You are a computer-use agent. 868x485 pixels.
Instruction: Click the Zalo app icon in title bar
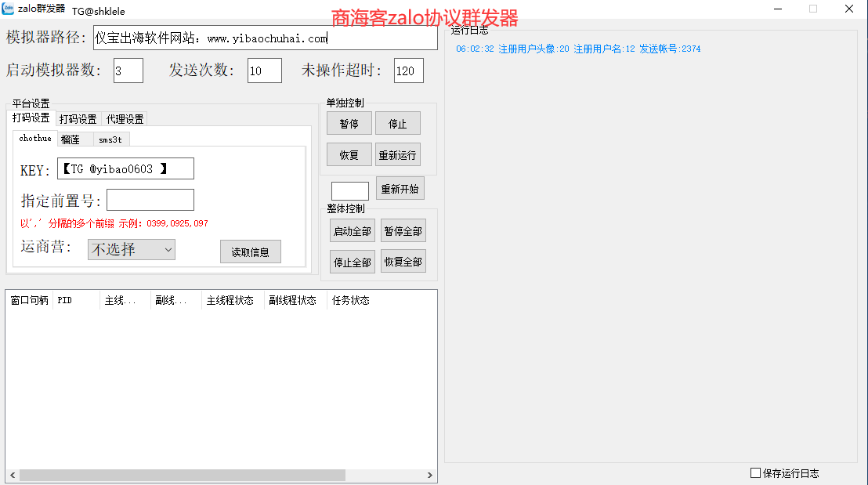(x=8, y=9)
